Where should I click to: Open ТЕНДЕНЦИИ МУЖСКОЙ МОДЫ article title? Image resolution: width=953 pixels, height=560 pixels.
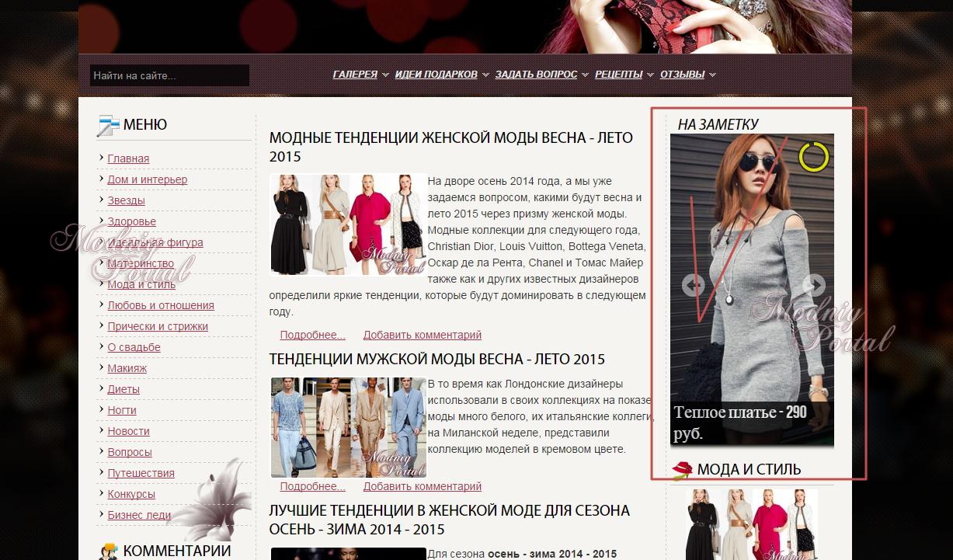tap(437, 359)
